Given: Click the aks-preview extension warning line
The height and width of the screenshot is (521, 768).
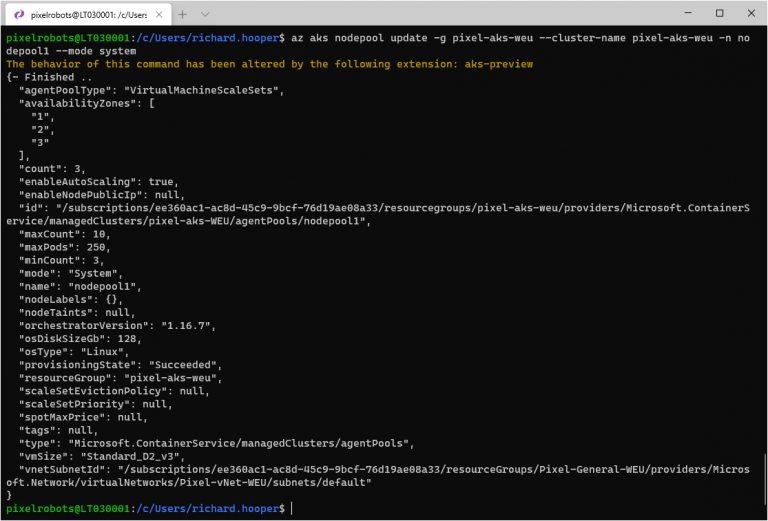Looking at the screenshot, I should [269, 64].
